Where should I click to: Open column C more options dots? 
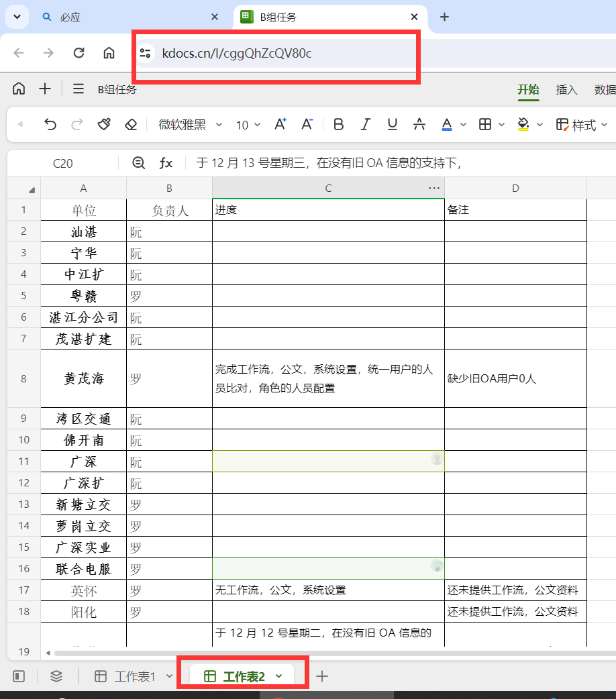coord(434,188)
